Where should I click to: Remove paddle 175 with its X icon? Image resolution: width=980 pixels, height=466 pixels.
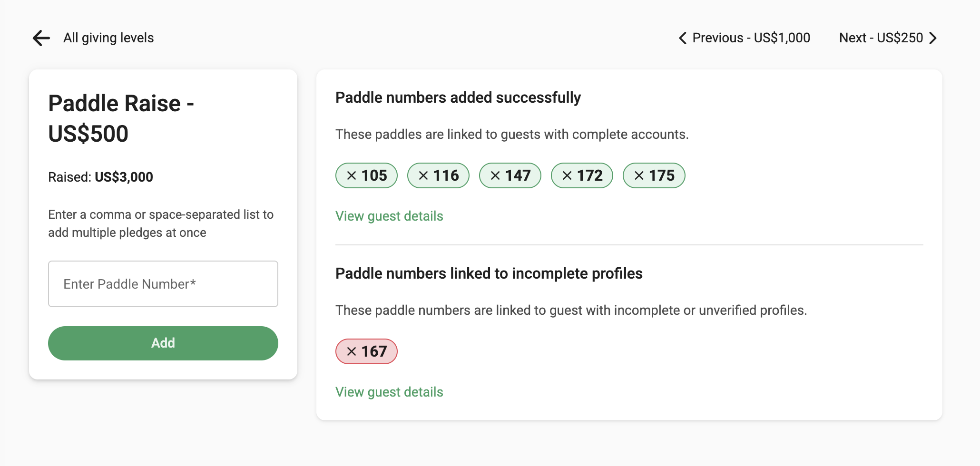click(639, 176)
